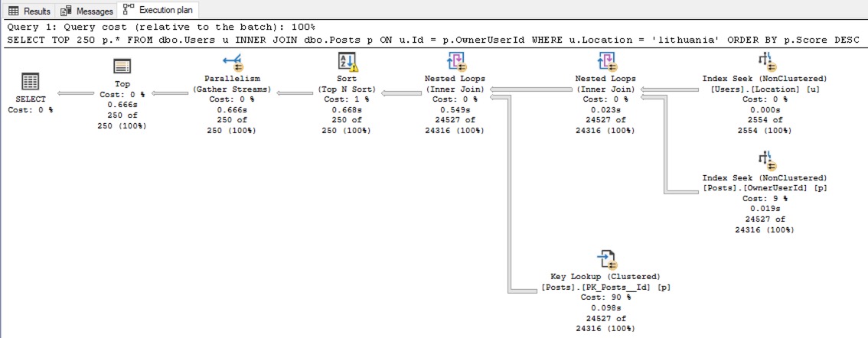Select the right Nested Loops join icon
The width and height of the screenshot is (868, 338).
[605, 63]
